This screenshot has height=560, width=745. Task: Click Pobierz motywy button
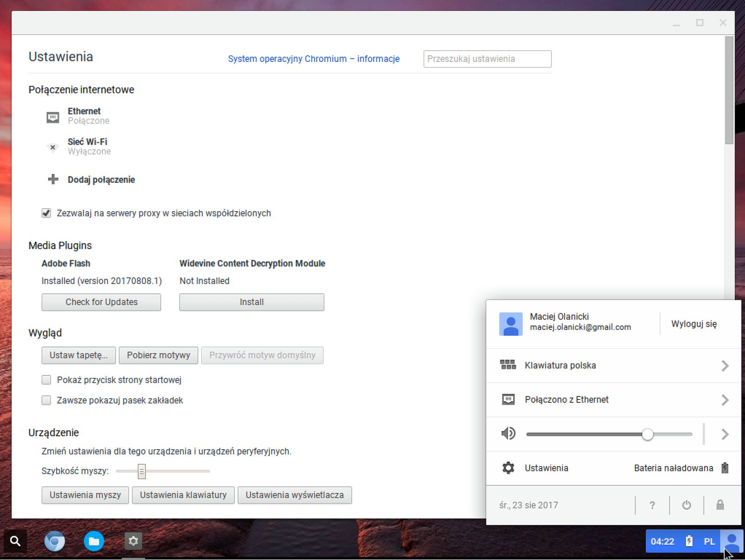pyautogui.click(x=158, y=355)
